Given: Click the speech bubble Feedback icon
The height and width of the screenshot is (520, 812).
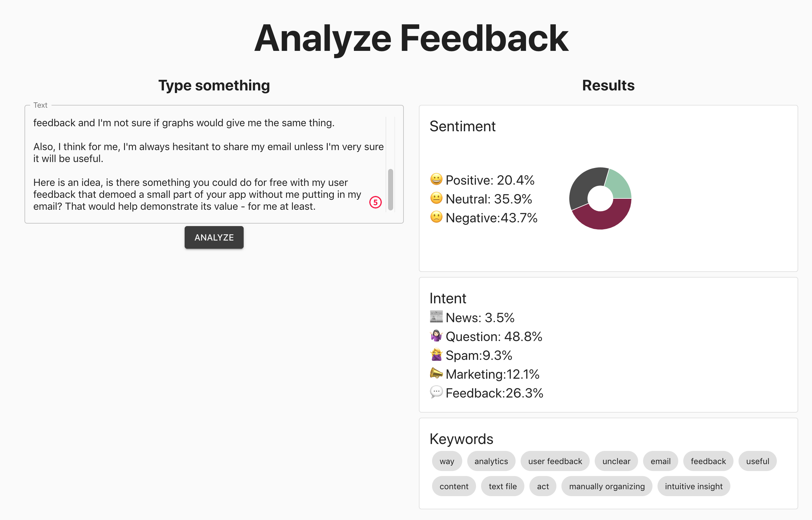Looking at the screenshot, I should pyautogui.click(x=436, y=392).
